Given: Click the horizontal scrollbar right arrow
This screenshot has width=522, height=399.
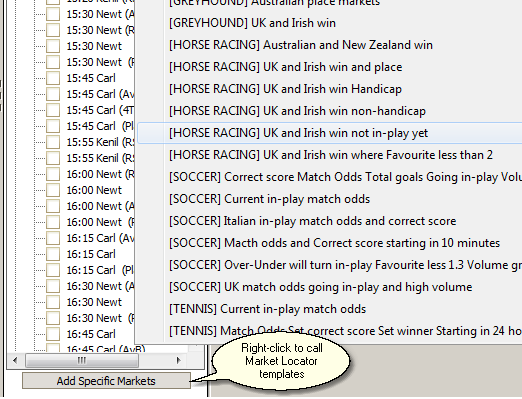Looking at the screenshot, I should click(179, 360).
